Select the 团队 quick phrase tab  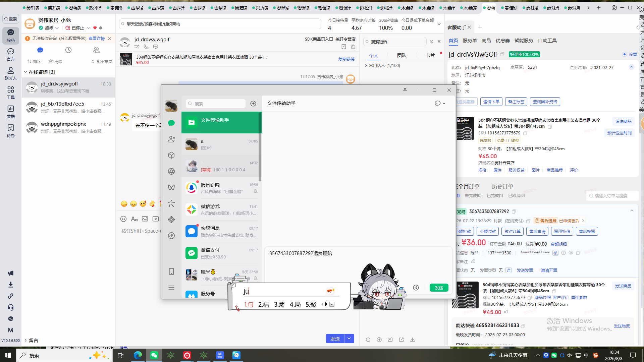(x=402, y=56)
